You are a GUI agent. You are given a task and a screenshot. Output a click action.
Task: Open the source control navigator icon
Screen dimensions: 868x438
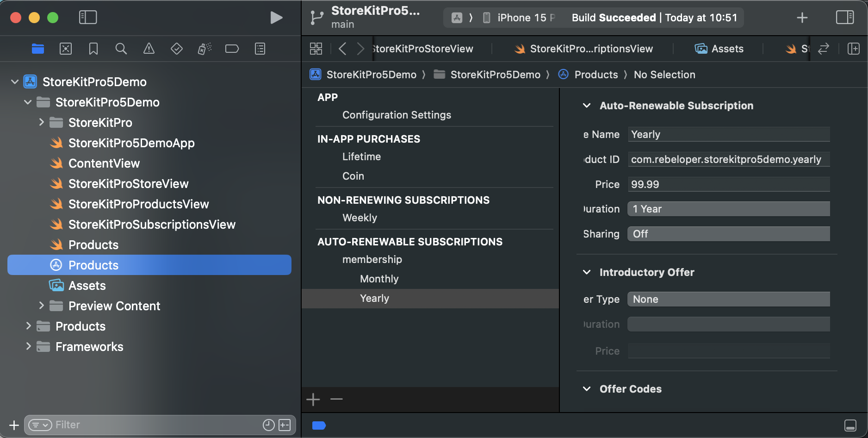[66, 49]
